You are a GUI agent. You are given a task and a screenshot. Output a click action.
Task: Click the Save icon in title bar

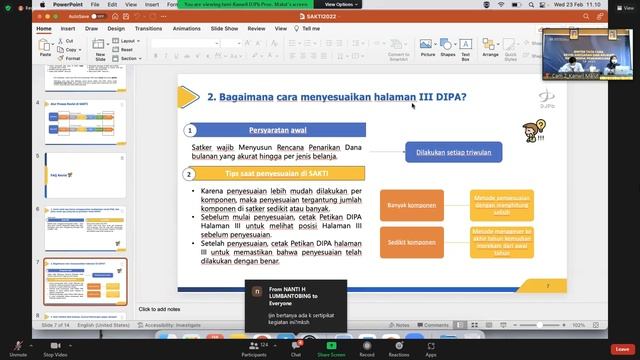tap(126, 16)
